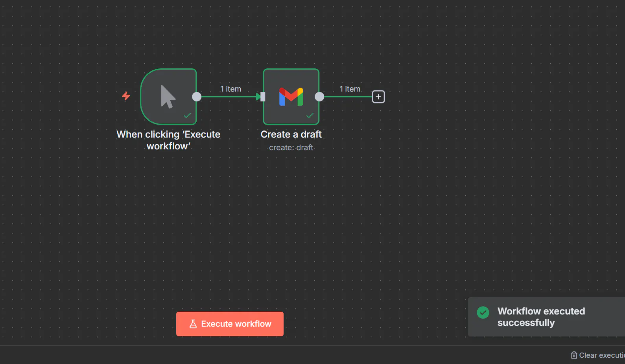Click the red lightning bolt trigger icon
This screenshot has width=625, height=364.
126,96
